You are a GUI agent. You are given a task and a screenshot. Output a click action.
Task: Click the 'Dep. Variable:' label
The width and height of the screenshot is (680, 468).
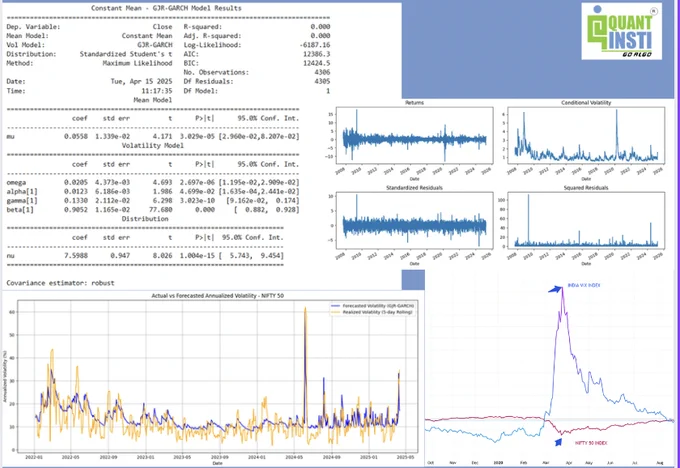tap(33, 26)
